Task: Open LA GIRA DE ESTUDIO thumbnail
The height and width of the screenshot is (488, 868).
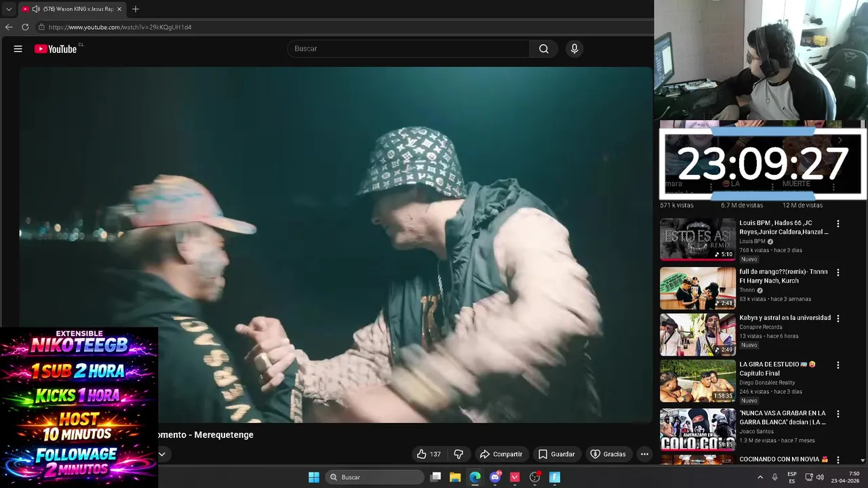Action: tap(698, 380)
